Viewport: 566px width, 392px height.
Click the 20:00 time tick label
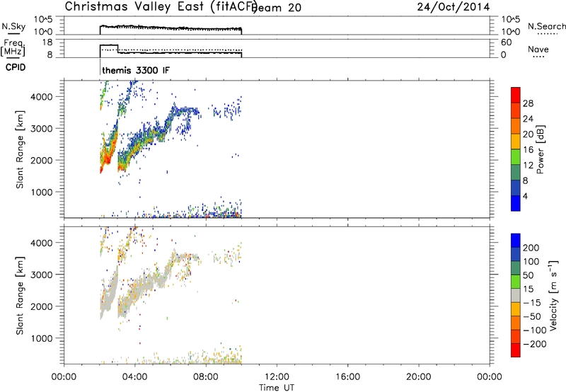(419, 377)
